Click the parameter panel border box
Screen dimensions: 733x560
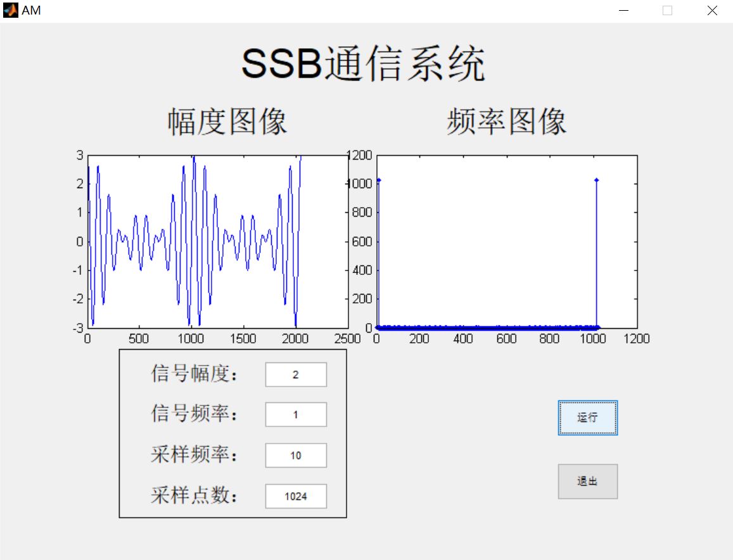234,348
